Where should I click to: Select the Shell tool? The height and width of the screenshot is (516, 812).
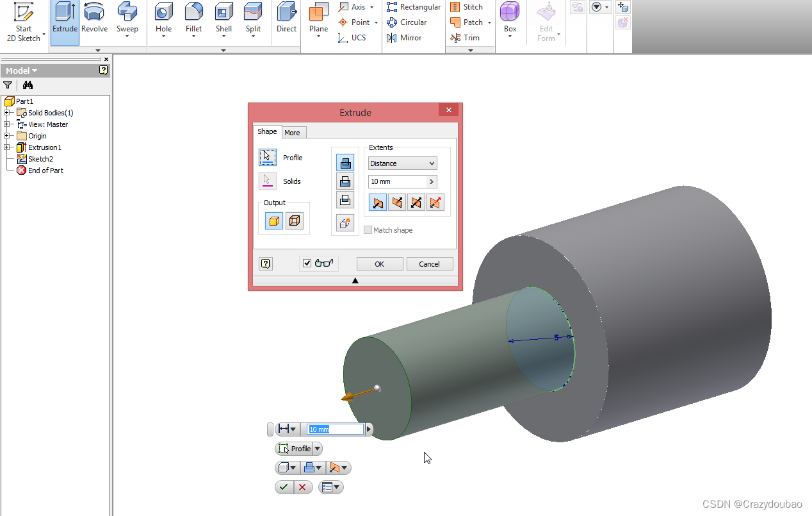[x=223, y=19]
